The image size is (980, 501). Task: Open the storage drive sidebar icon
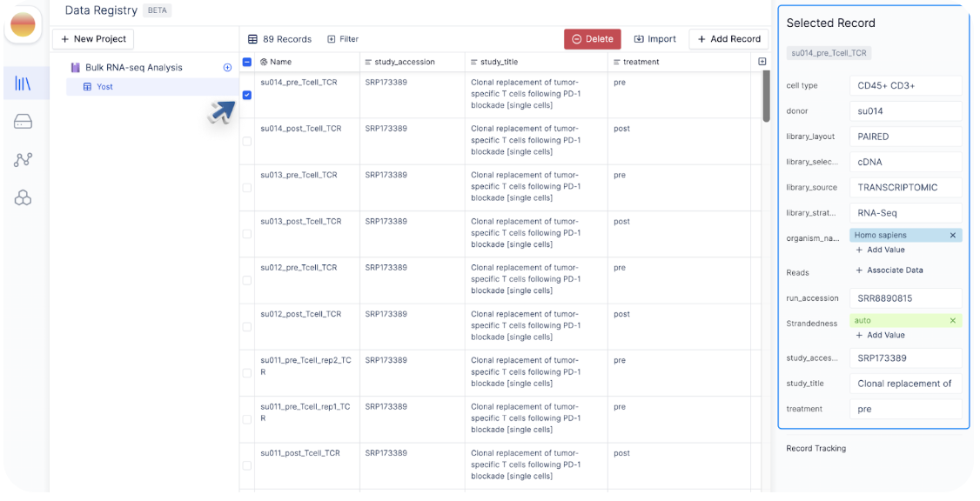(x=23, y=122)
